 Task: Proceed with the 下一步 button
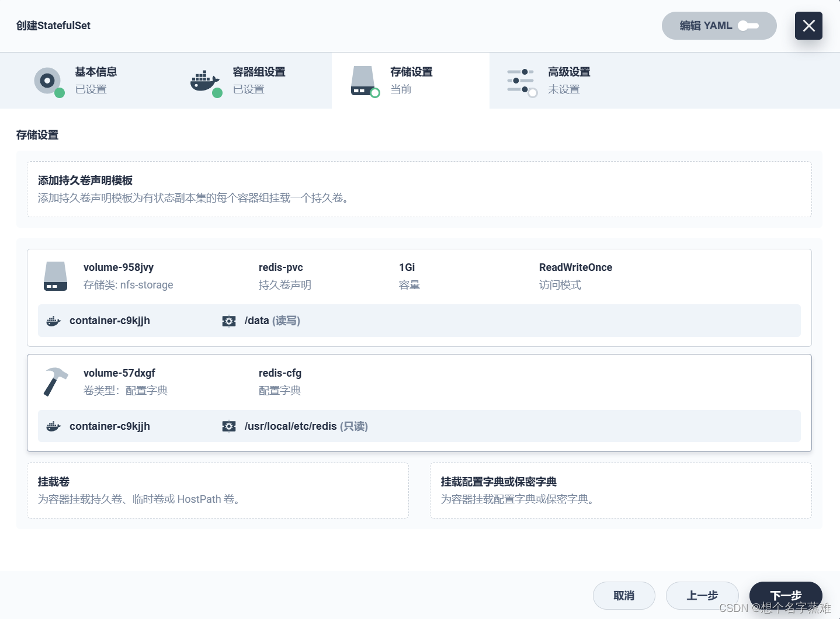pos(786,596)
